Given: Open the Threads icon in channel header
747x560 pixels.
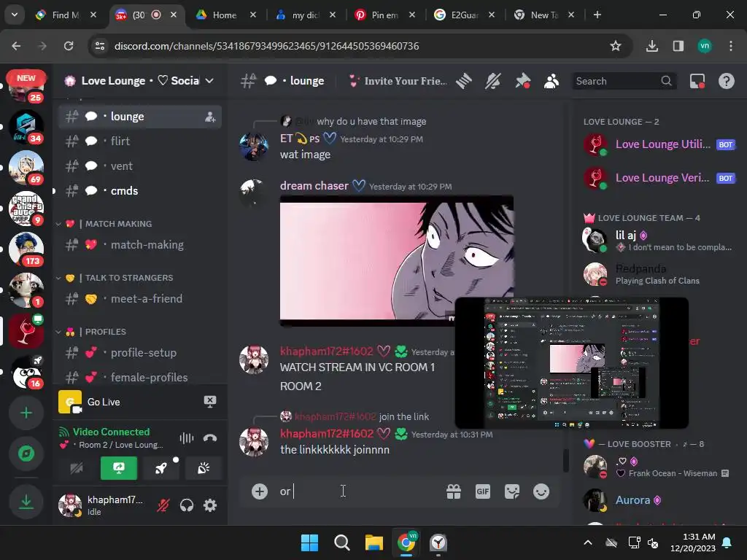Looking at the screenshot, I should coord(463,81).
